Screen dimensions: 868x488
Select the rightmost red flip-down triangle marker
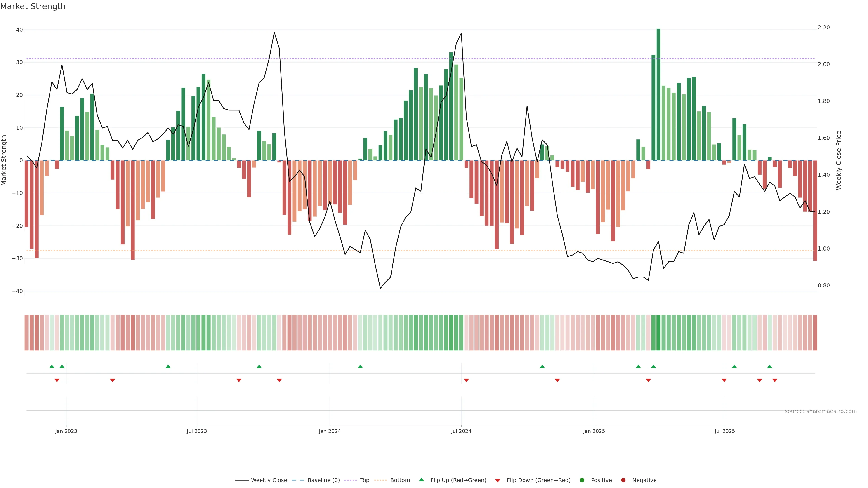click(x=775, y=380)
